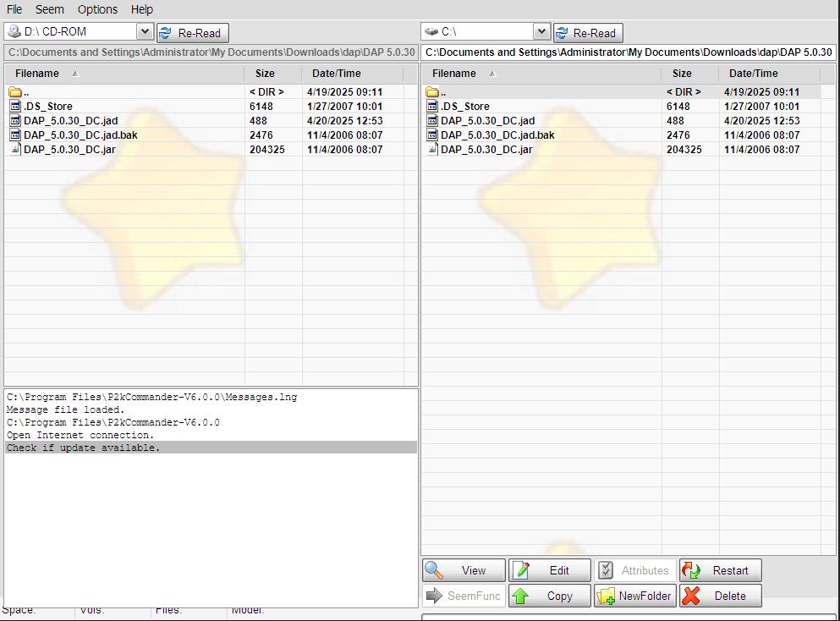The image size is (840, 621).
Task: Click the NewFolder button
Action: click(x=634, y=596)
